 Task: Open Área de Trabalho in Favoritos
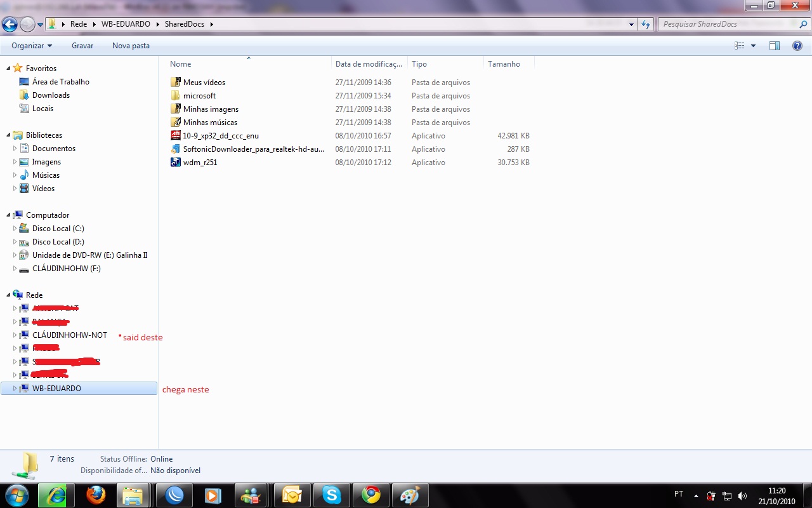click(60, 82)
